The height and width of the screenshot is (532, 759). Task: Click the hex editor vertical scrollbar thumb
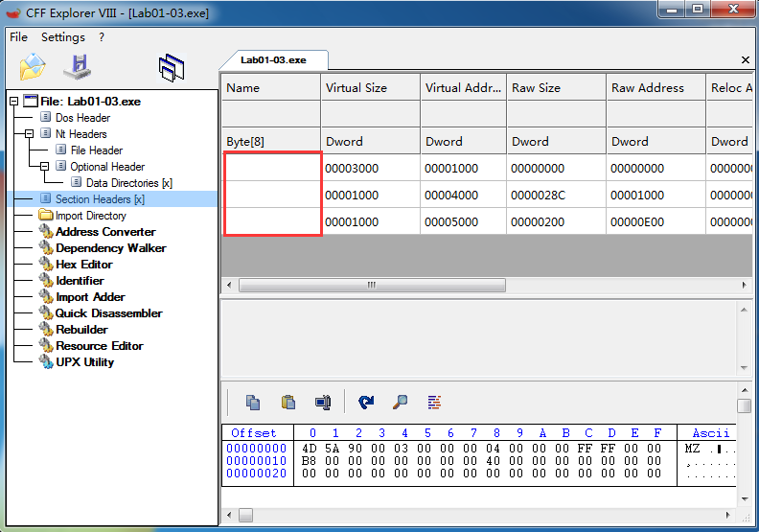(x=744, y=405)
